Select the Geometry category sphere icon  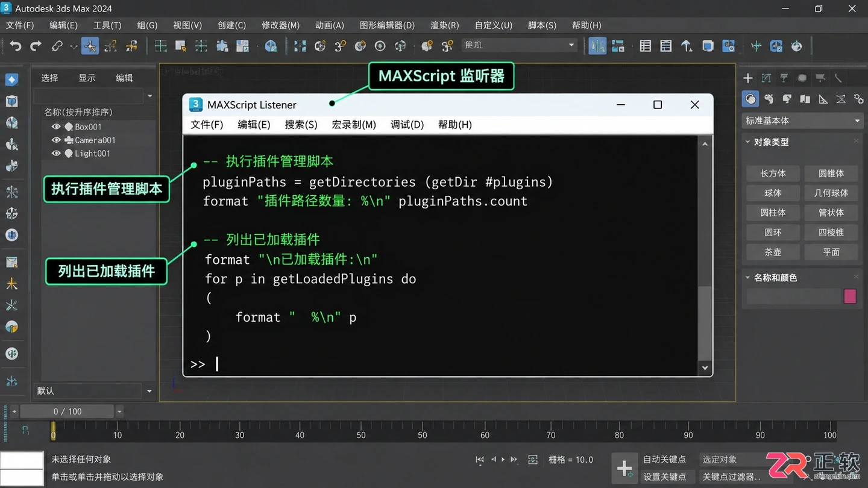750,99
